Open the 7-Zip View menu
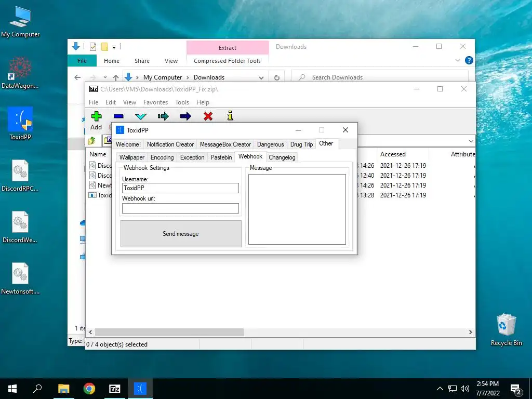Viewport: 532px width, 399px height. click(x=129, y=102)
